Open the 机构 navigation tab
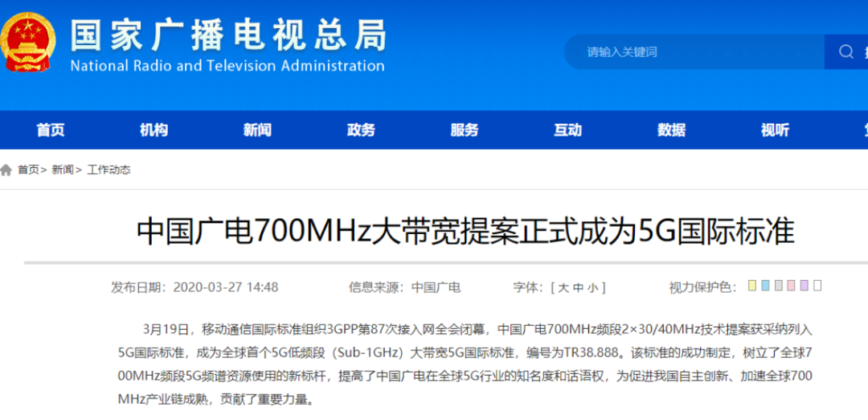This screenshot has height=420, width=868. 154,130
